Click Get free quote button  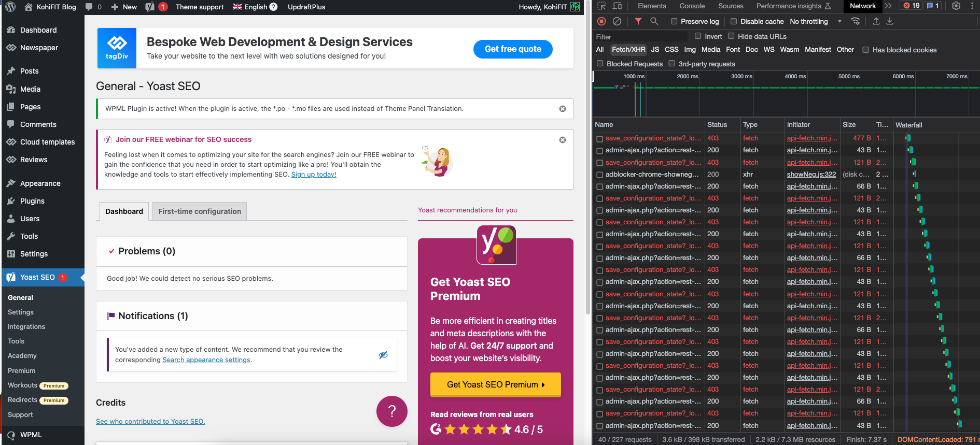[513, 49]
